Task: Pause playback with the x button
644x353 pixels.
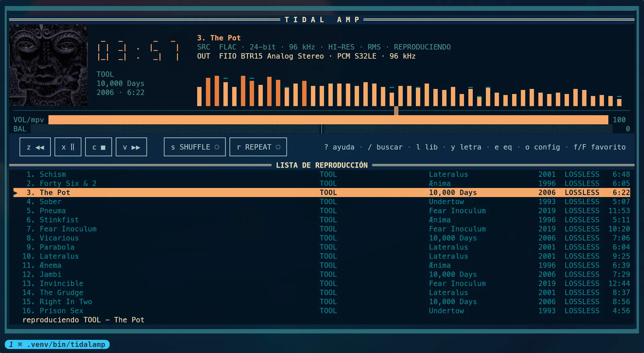Action: [68, 147]
